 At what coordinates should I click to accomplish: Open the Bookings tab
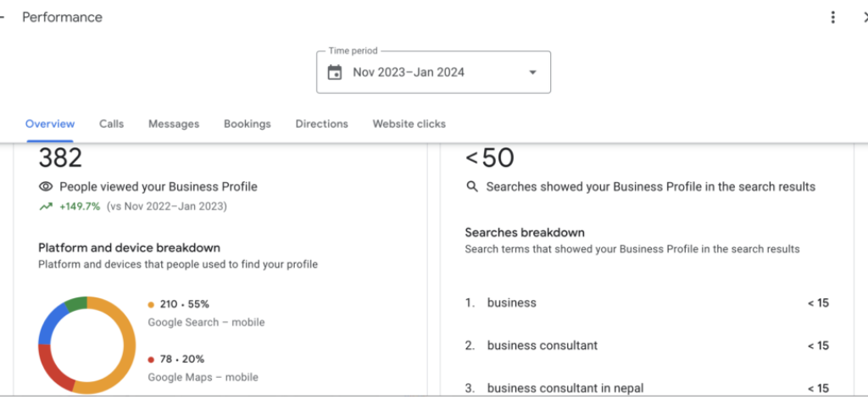248,124
